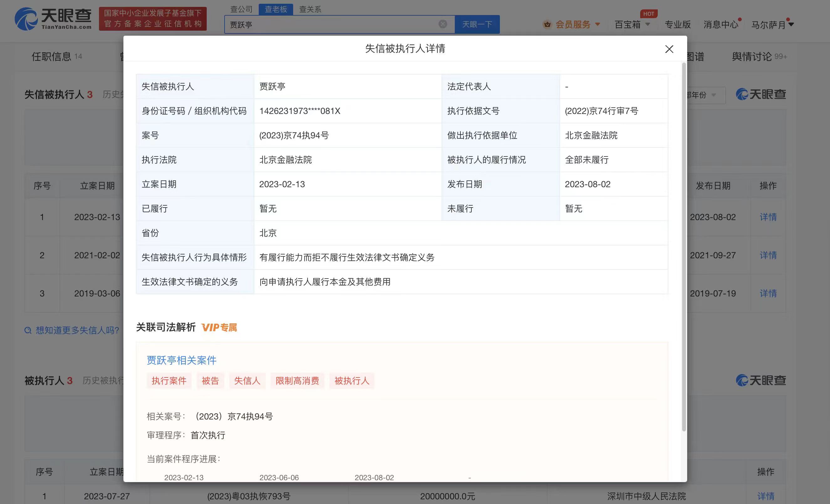Click the VIP专属 badge next to 关联司法解析
The height and width of the screenshot is (504, 830).
pos(219,327)
